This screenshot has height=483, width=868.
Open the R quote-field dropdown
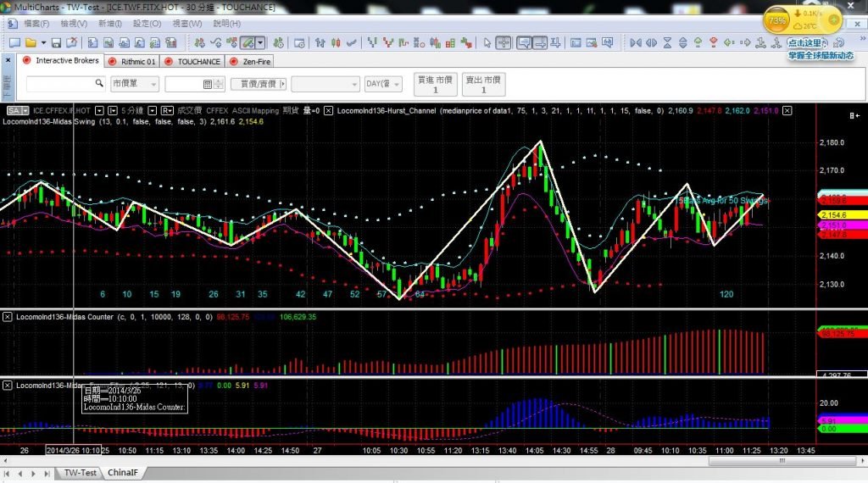point(167,111)
